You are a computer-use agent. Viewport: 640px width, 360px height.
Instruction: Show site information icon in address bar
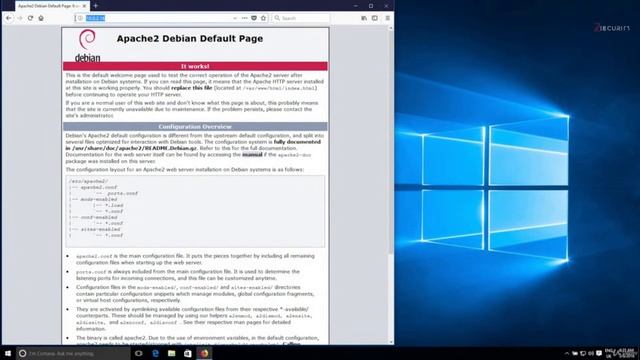[x=80, y=18]
